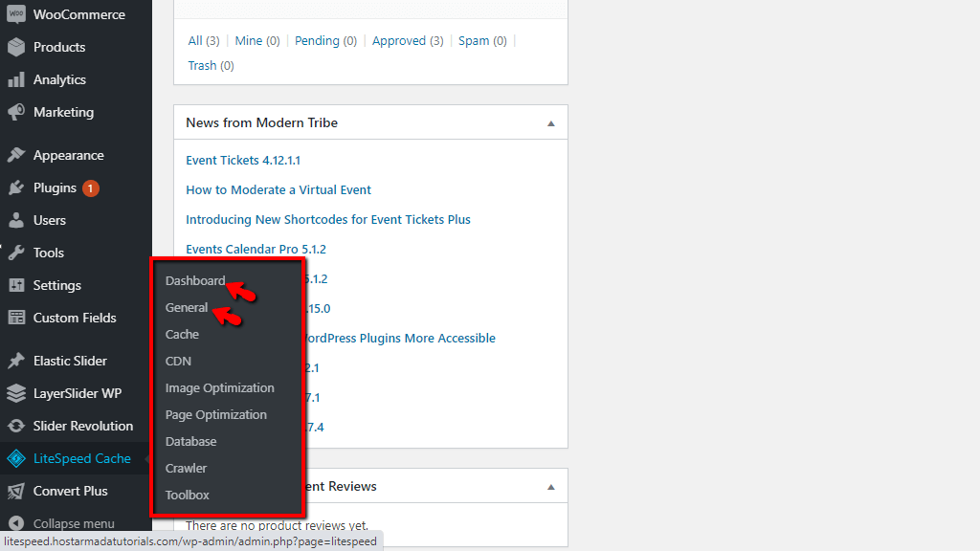Open Crawler submenu item
The height and width of the screenshot is (551, 980).
click(186, 469)
